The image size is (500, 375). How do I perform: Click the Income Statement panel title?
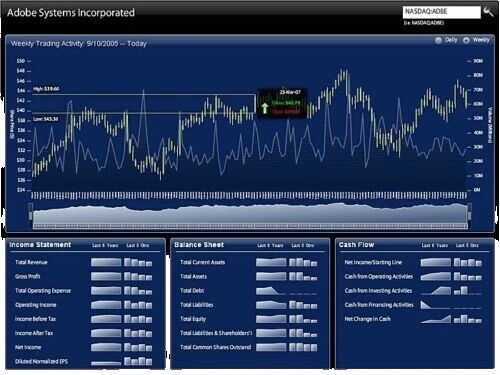pos(40,245)
